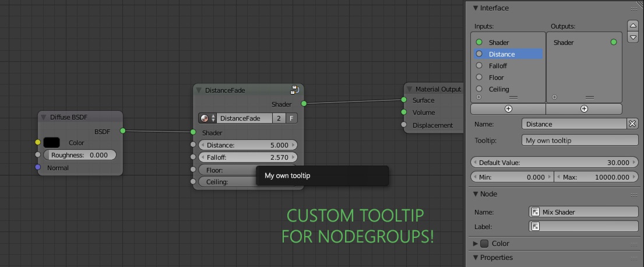Image resolution: width=644 pixels, height=267 pixels.
Task: Add a new input socket with plus button
Action: pyautogui.click(x=508, y=109)
